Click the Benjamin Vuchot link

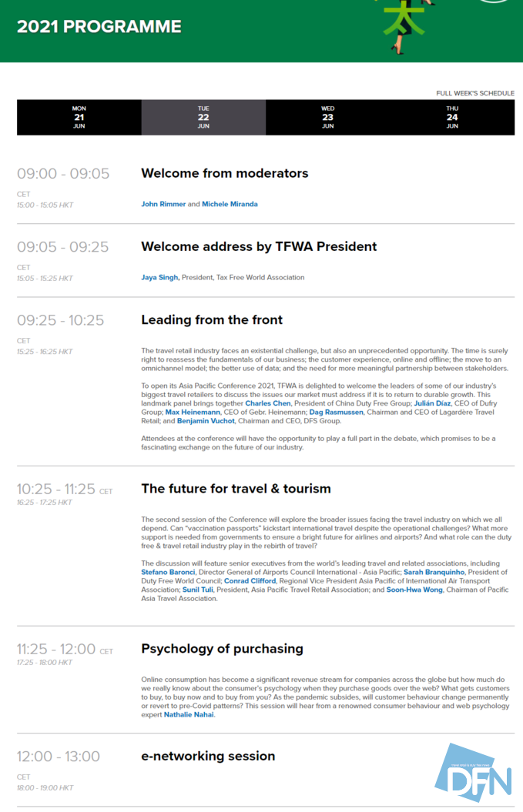pos(206,421)
